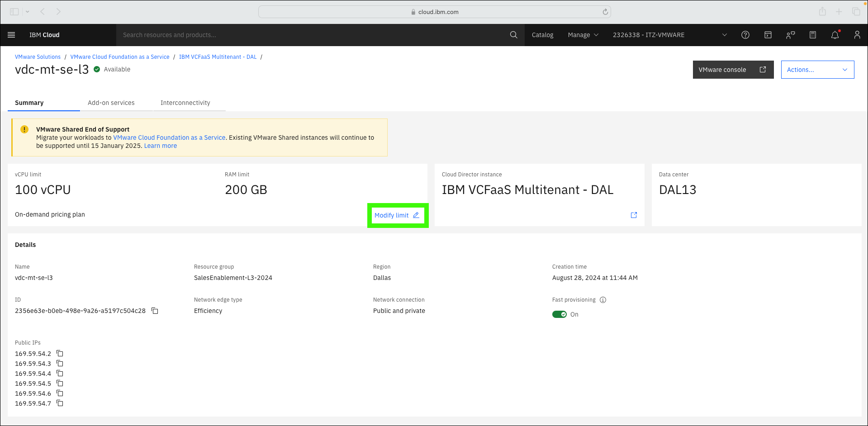This screenshot has height=426, width=868.
Task: Copy public IP 169.59.54.2
Action: [x=60, y=353]
